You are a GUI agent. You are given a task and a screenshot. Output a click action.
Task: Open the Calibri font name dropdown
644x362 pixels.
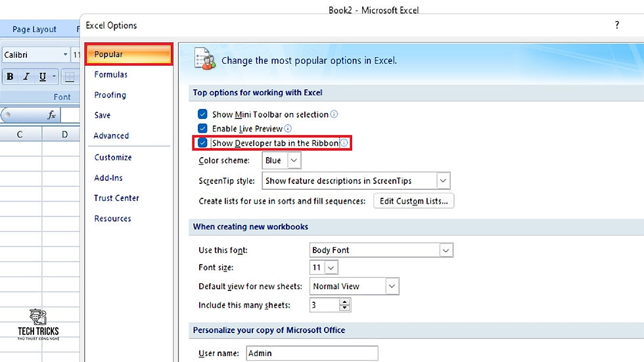(x=65, y=55)
